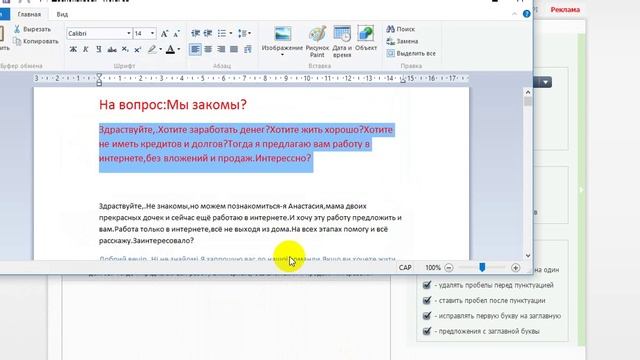The image size is (640, 360).
Task: Click the zoom slider handle
Action: pyautogui.click(x=482, y=267)
